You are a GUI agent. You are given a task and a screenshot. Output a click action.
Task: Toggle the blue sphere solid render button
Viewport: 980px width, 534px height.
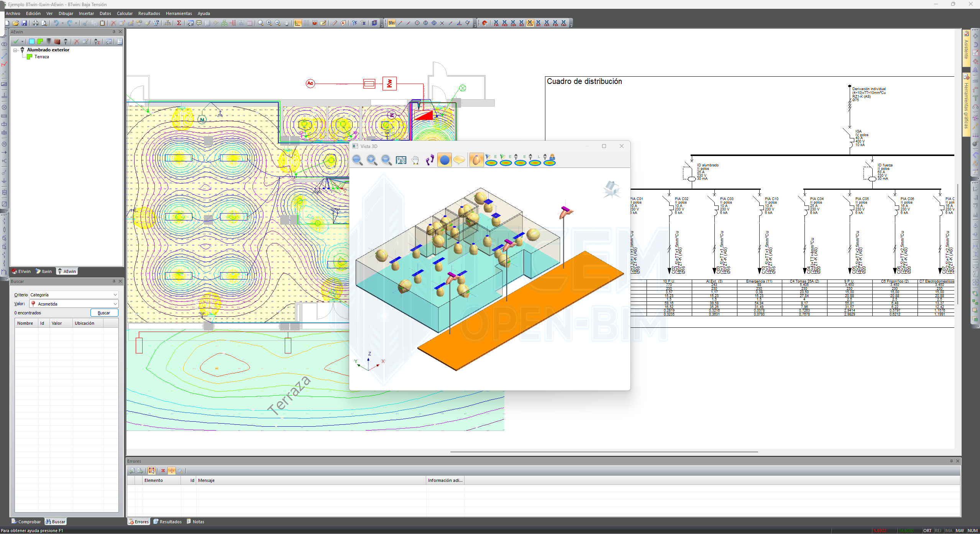[444, 160]
